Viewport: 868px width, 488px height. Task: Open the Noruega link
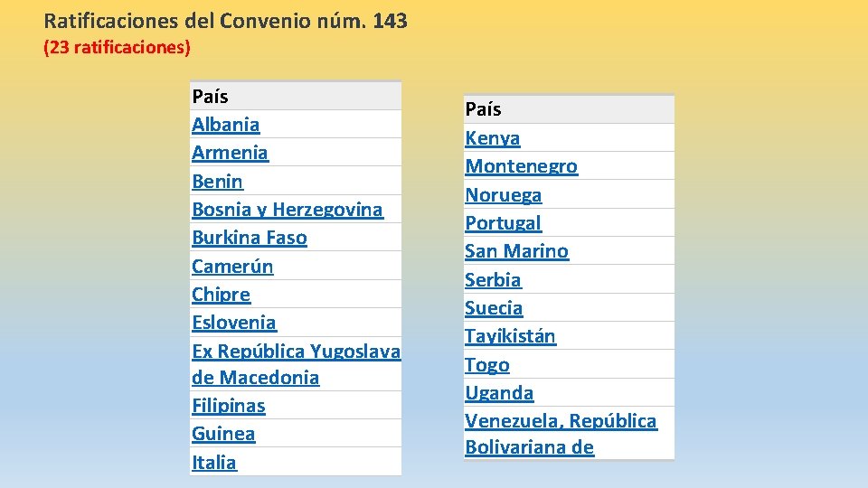(504, 195)
